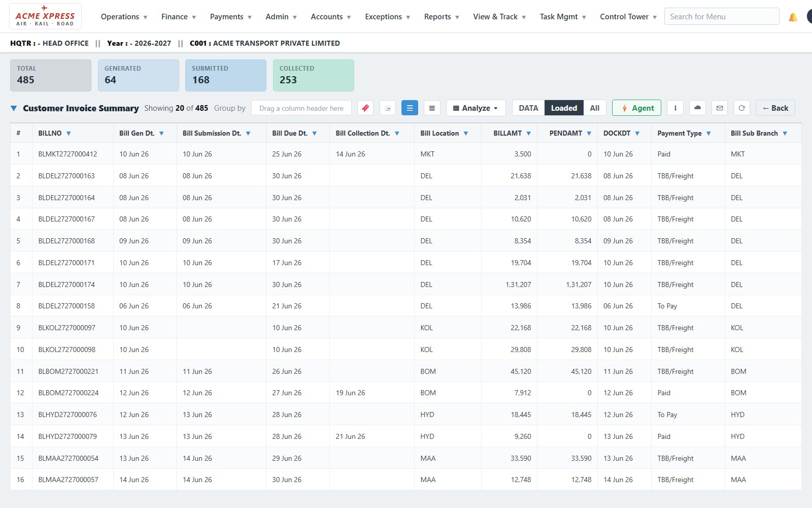Filter the Bill Location column
Image resolution: width=812 pixels, height=508 pixels.
(466, 134)
